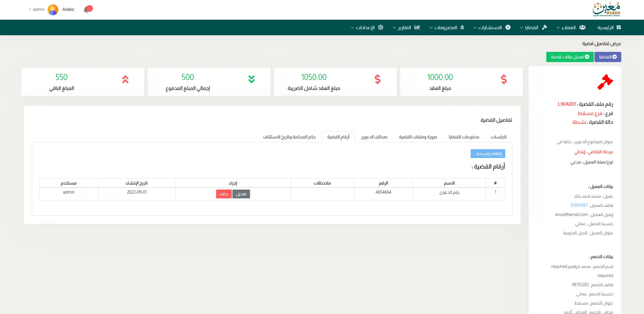This screenshot has height=314, width=644.
Task: Expand the العملاء navigation dropdown
Action: click(x=571, y=27)
